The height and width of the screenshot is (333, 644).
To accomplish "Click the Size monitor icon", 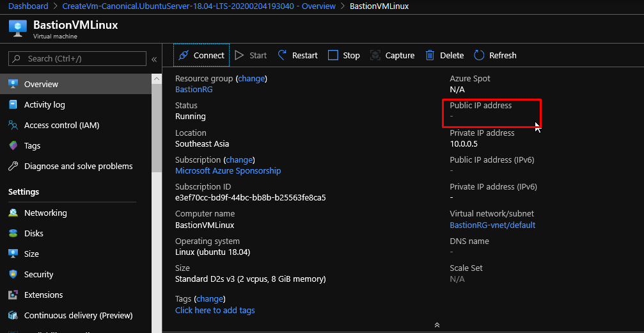I will coord(13,254).
